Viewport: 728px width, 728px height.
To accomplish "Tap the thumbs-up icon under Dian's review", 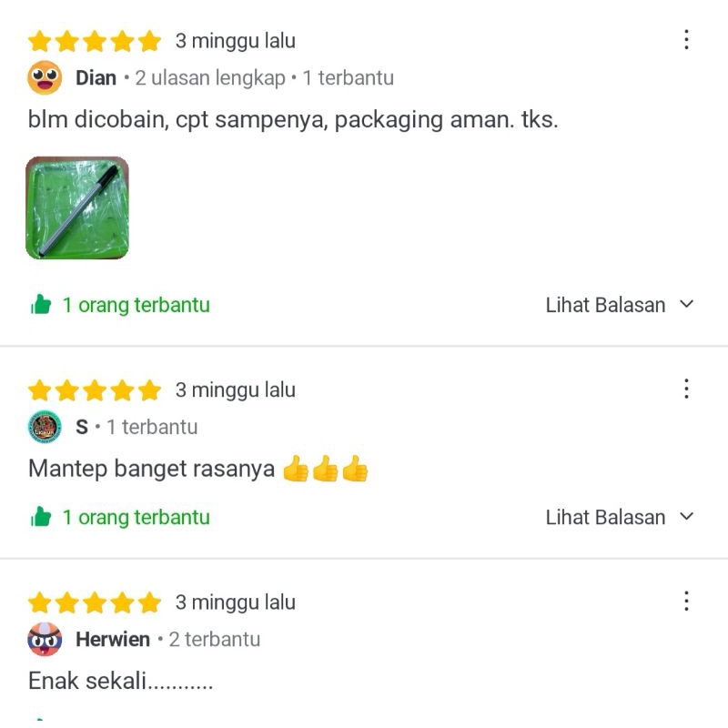I will pos(41,305).
